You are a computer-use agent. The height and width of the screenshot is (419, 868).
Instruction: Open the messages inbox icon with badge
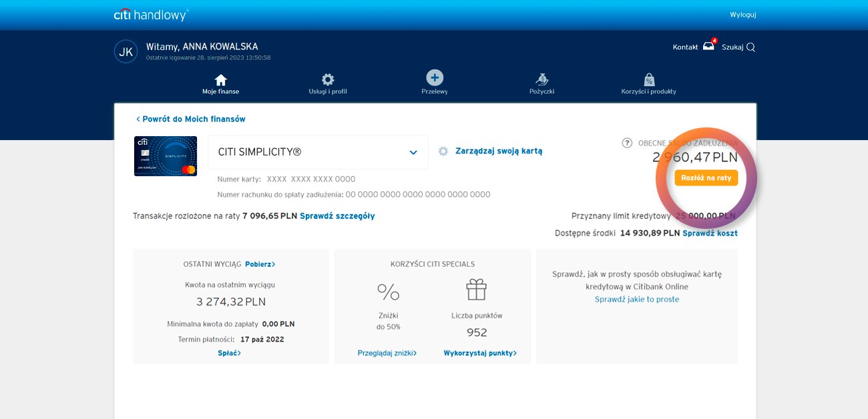coord(709,47)
